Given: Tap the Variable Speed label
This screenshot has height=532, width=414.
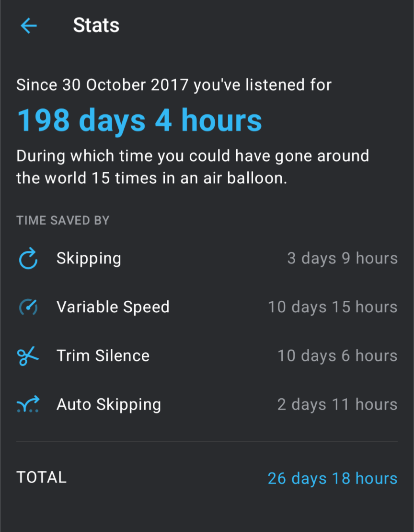Looking at the screenshot, I should (x=113, y=307).
